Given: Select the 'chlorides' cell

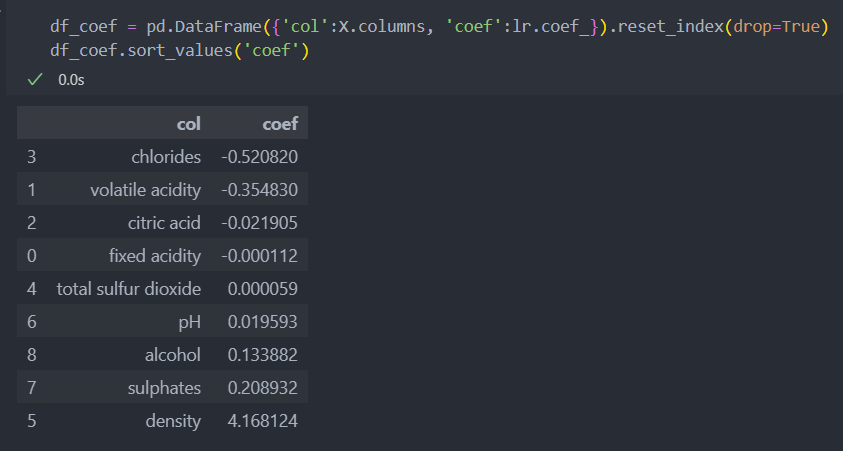Looking at the screenshot, I should click(166, 157).
